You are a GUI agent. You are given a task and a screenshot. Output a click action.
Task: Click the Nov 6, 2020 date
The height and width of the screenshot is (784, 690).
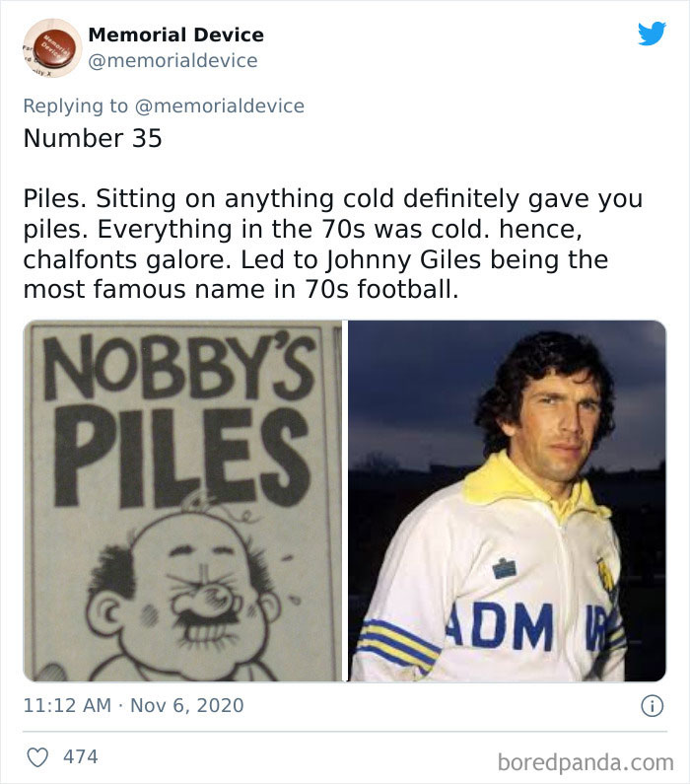(185, 705)
